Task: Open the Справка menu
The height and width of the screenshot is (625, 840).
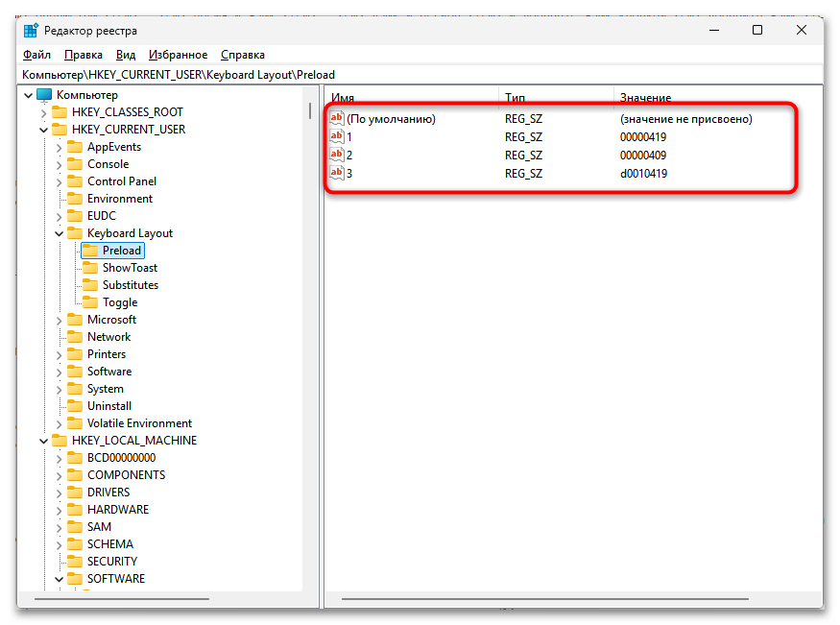Action: click(x=242, y=55)
